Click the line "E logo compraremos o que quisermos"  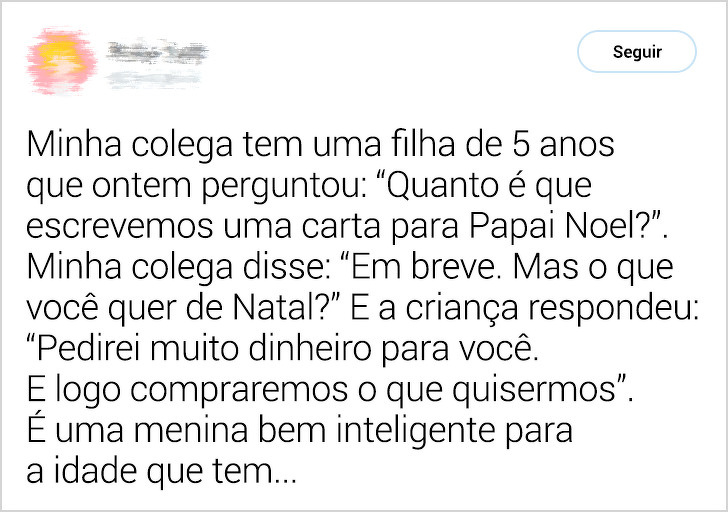coord(330,391)
